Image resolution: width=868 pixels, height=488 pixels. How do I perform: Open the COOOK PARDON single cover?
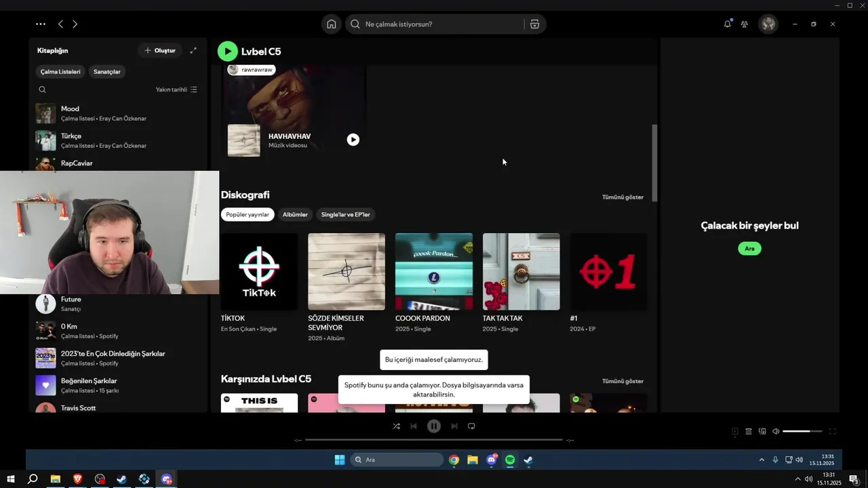pos(434,272)
